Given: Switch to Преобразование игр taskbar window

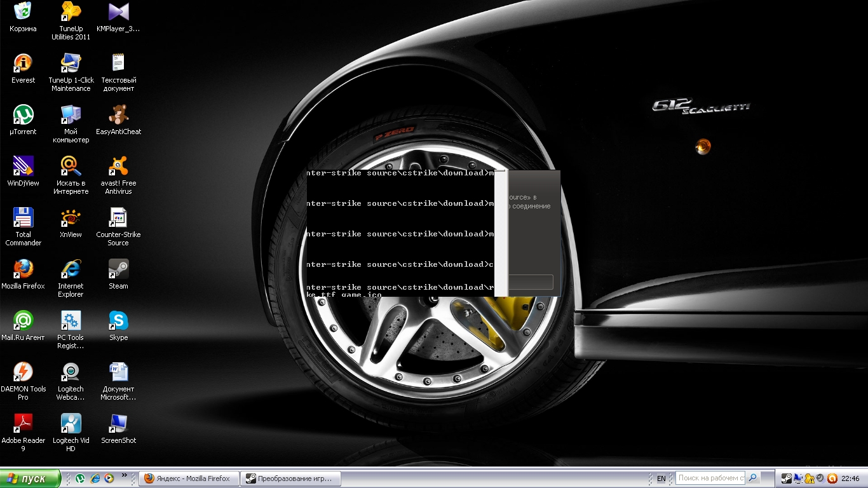Looking at the screenshot, I should [290, 478].
